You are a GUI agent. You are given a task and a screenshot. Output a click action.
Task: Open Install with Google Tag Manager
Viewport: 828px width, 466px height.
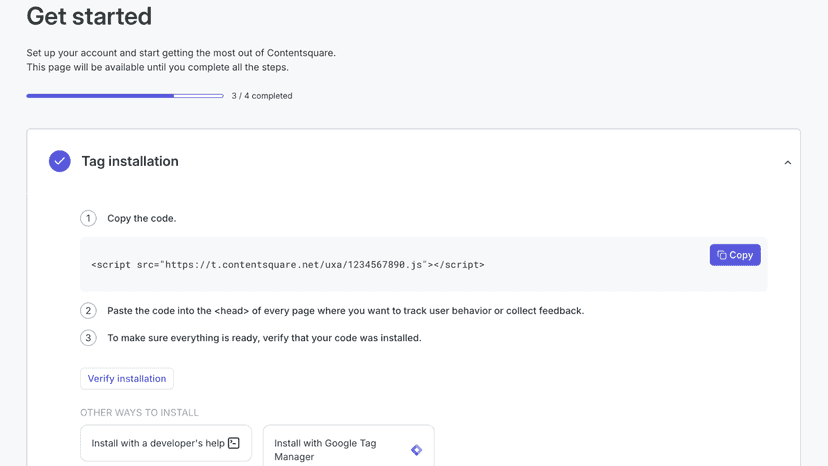pos(349,447)
